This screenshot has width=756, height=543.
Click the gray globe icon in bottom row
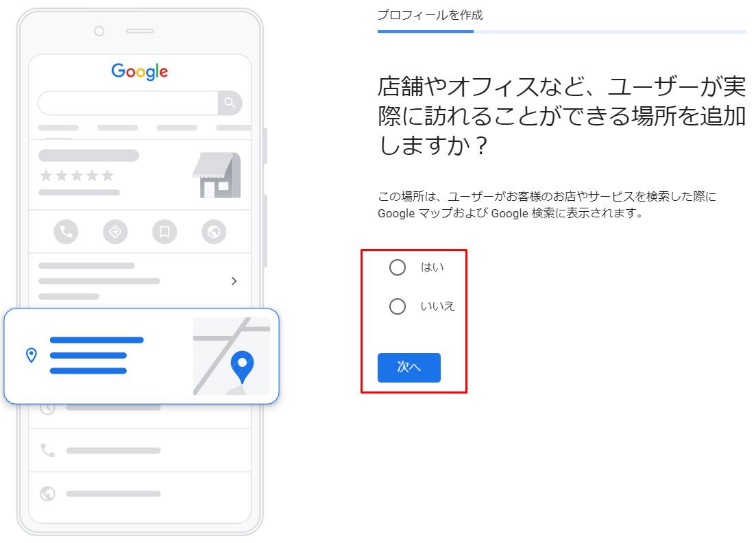pyautogui.click(x=47, y=494)
